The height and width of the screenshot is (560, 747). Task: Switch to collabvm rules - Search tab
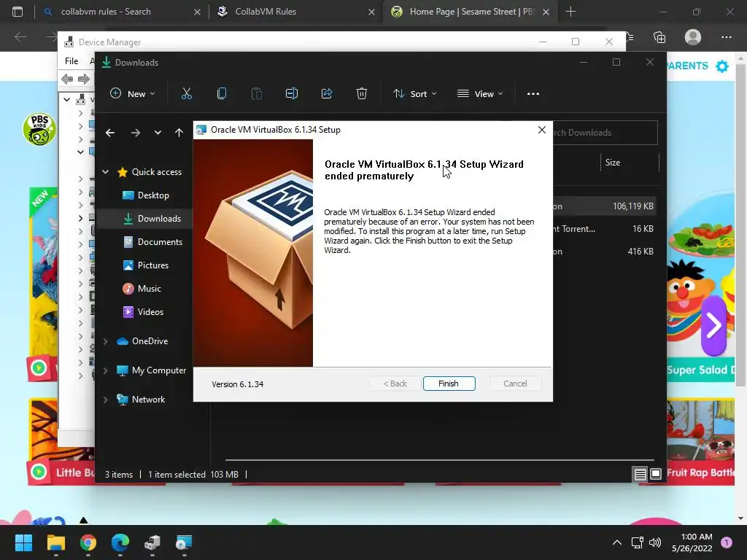click(121, 12)
